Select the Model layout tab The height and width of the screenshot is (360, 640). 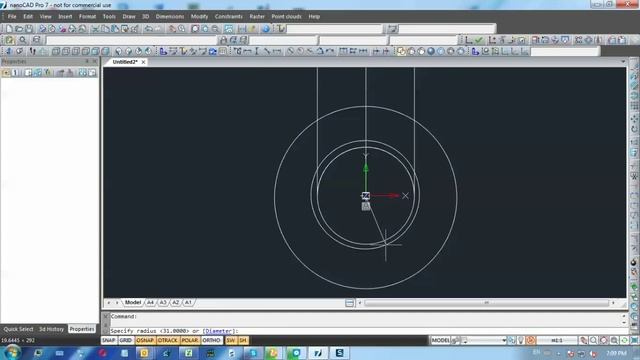coord(133,302)
